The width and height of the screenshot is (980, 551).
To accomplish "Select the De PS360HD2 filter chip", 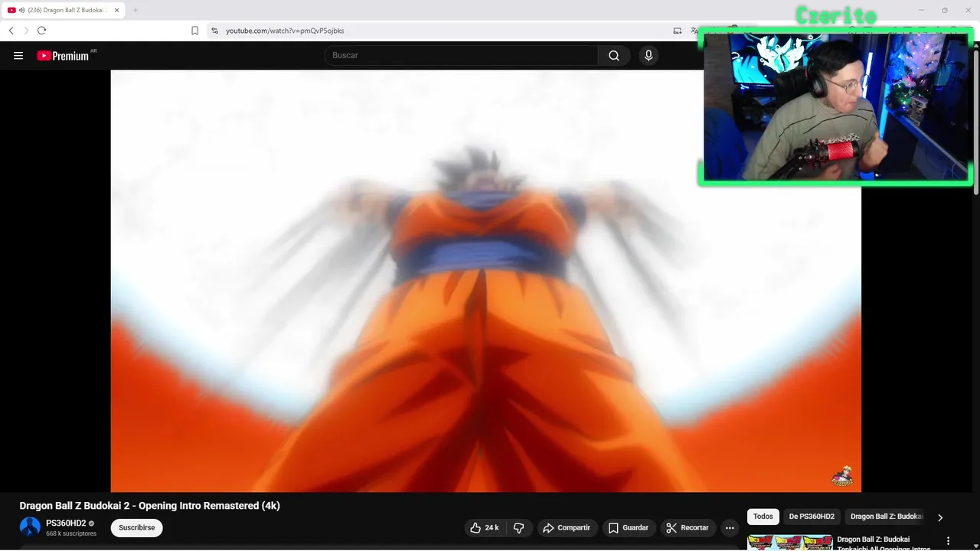I will point(812,517).
